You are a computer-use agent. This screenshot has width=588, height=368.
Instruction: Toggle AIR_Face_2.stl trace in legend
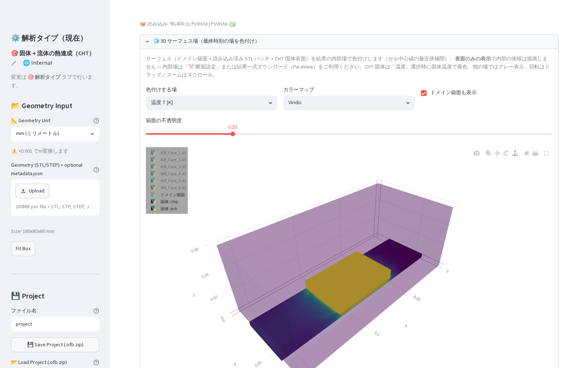pyautogui.click(x=168, y=160)
